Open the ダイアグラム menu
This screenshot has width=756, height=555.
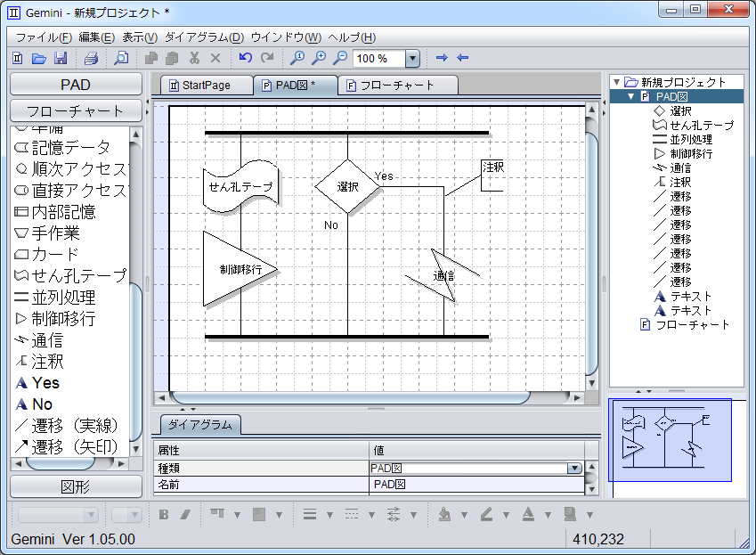tap(204, 37)
